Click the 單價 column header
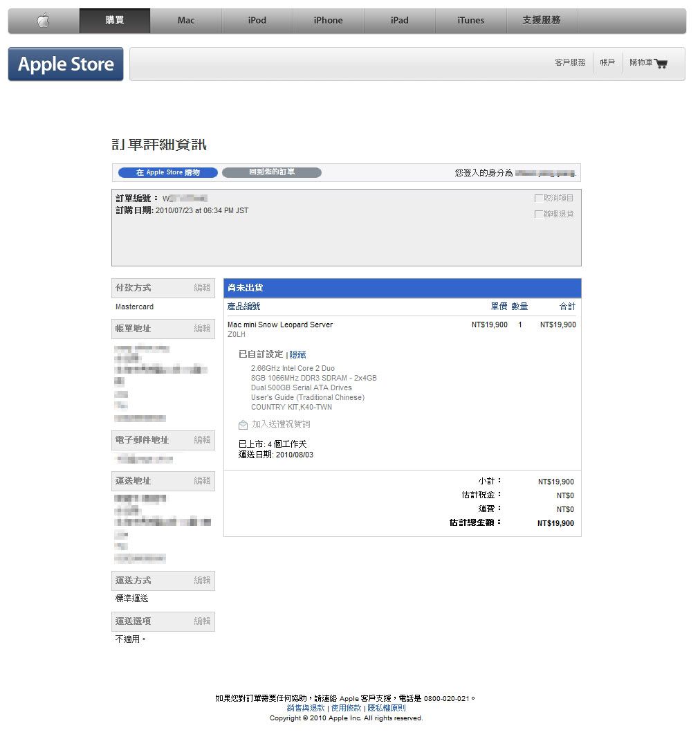Viewport: 700px width, 739px height. point(499,307)
